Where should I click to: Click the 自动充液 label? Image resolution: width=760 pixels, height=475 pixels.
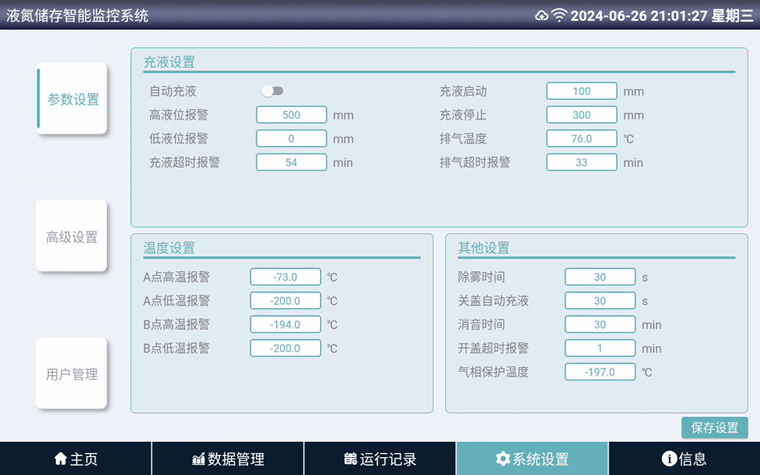tap(173, 91)
